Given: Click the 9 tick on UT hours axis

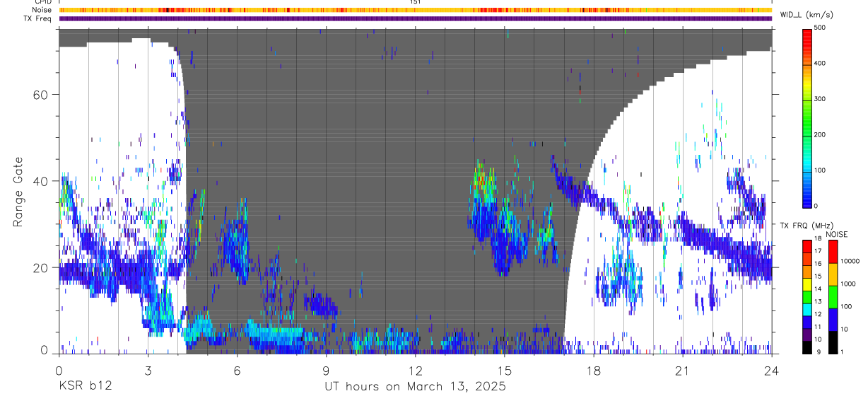Looking at the screenshot, I should [326, 370].
